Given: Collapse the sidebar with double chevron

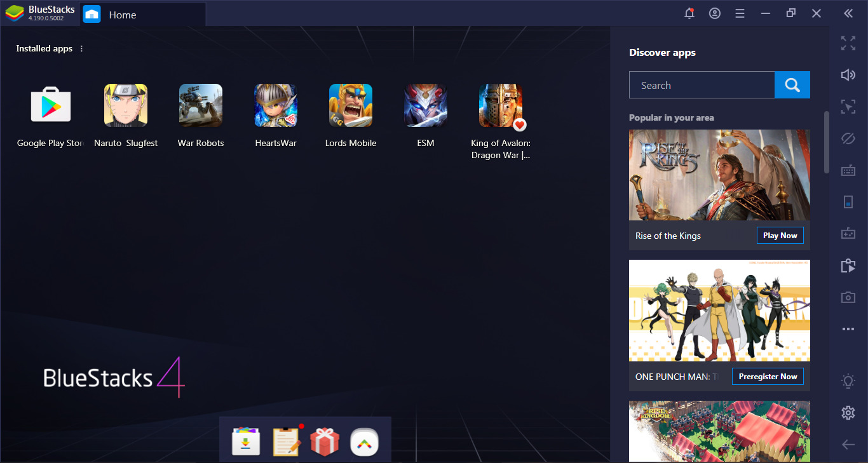Looking at the screenshot, I should pyautogui.click(x=848, y=13).
